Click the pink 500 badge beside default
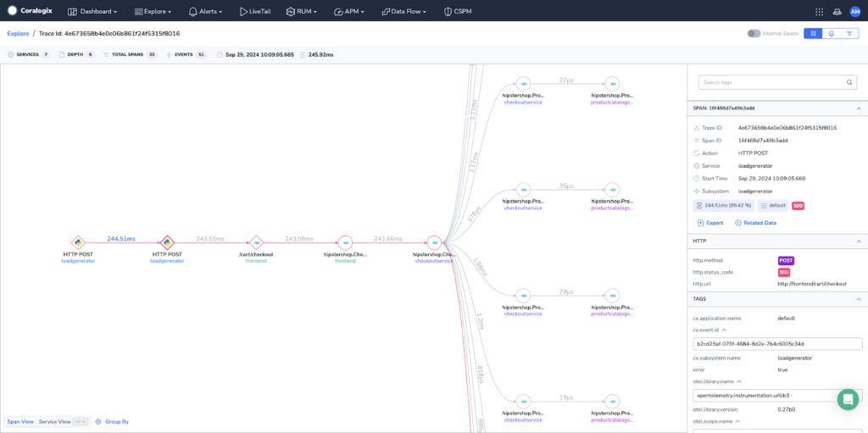This screenshot has width=868, height=433. click(798, 205)
